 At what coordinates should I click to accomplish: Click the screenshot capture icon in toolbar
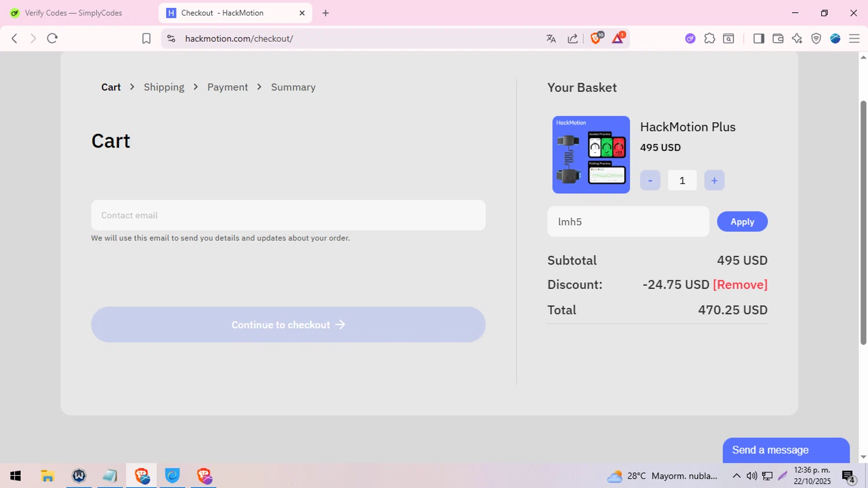click(x=729, y=38)
